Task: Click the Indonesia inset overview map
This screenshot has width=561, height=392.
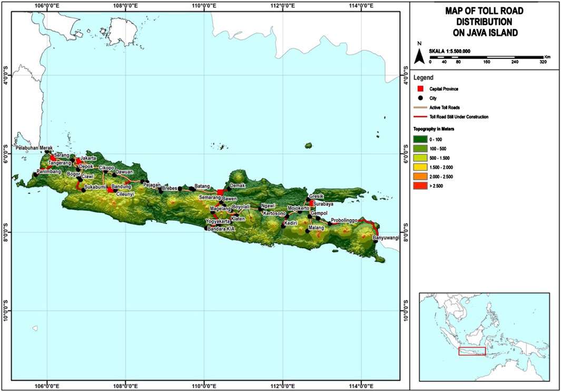Action: (x=485, y=337)
